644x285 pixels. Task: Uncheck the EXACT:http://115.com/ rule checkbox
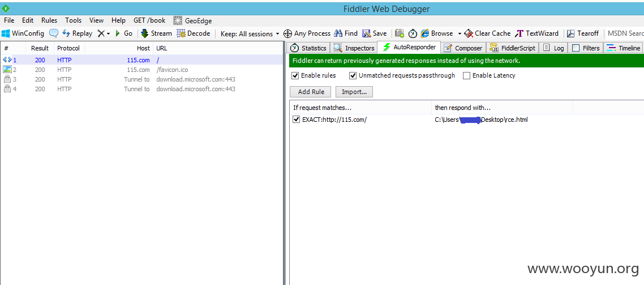pos(296,120)
